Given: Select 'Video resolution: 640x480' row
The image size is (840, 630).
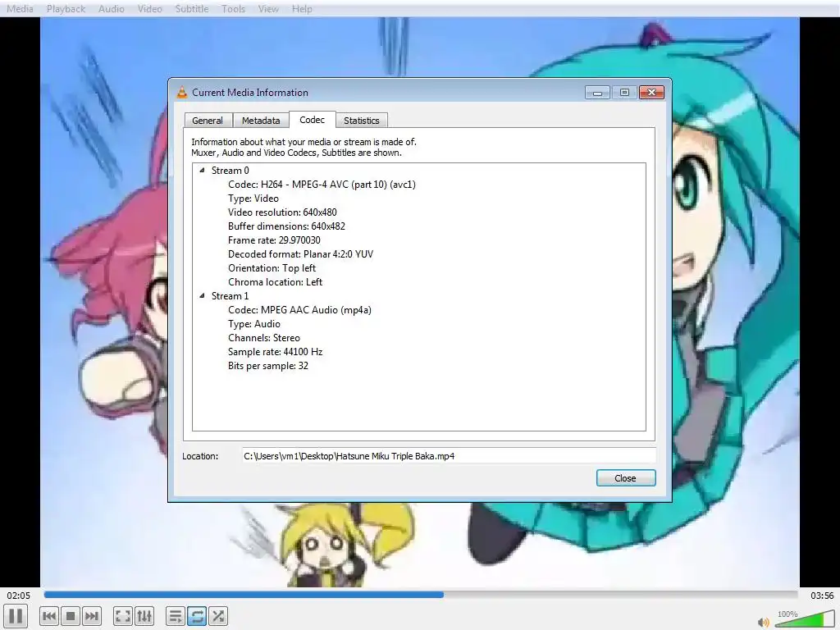Looking at the screenshot, I should [x=282, y=212].
